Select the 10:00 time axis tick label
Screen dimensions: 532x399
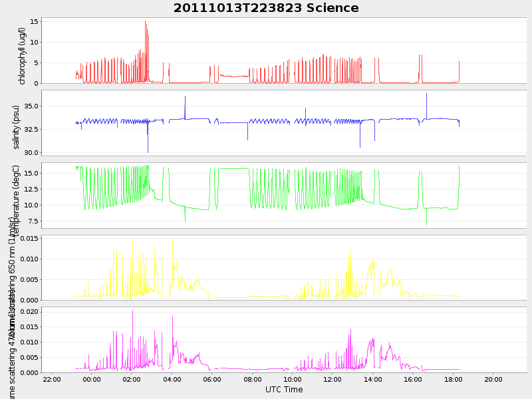[x=293, y=379]
